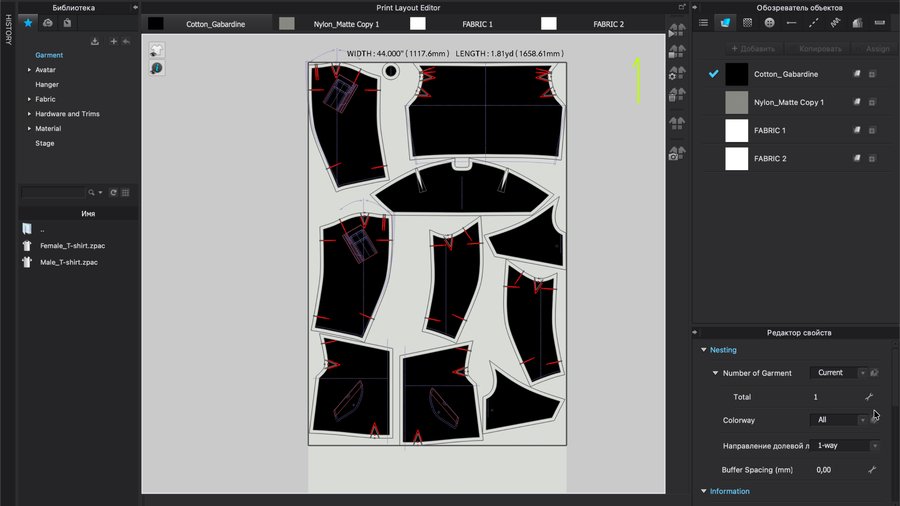Open the Colorway dropdown
The image size is (900, 506).
(x=838, y=420)
